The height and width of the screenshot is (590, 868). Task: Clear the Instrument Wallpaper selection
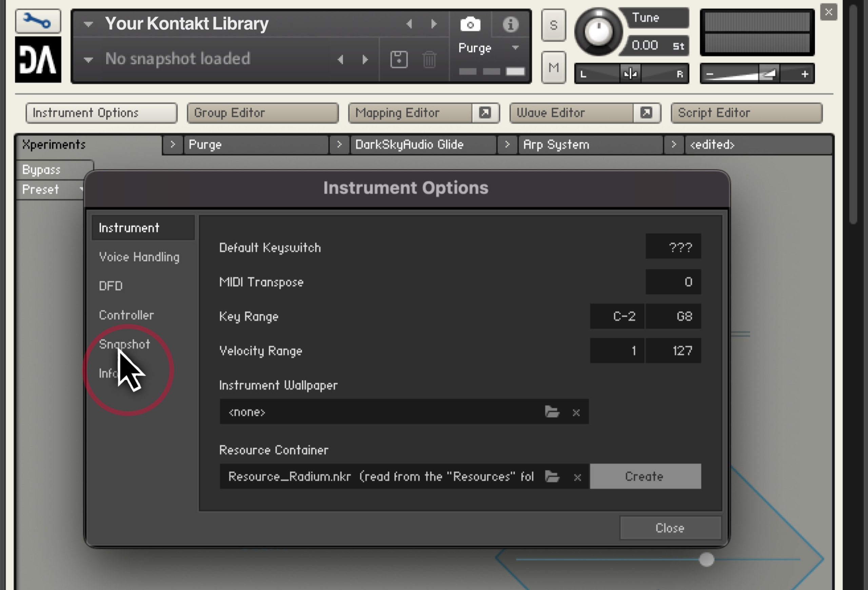[576, 413]
